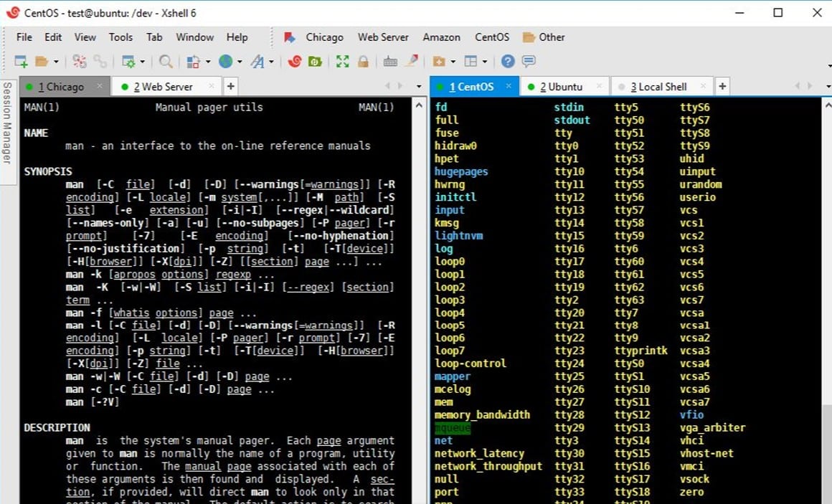Close the CentOS tab
Image resolution: width=832 pixels, height=504 pixels.
tap(509, 86)
